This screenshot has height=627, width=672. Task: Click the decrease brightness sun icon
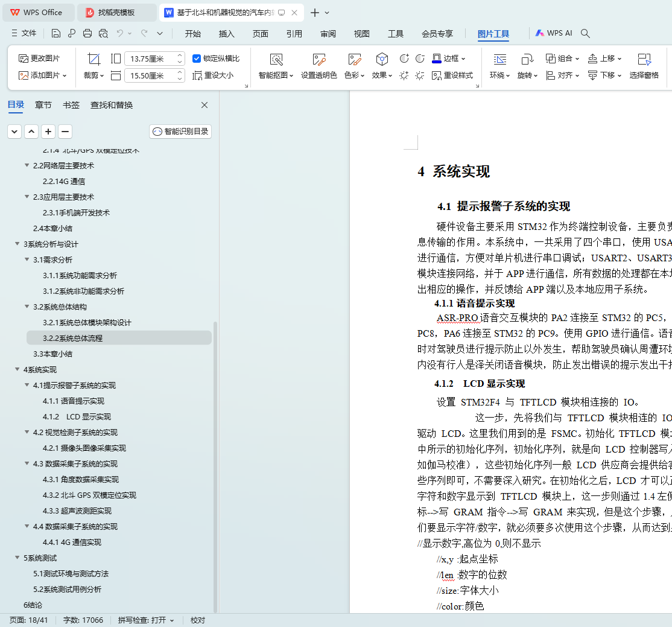420,75
